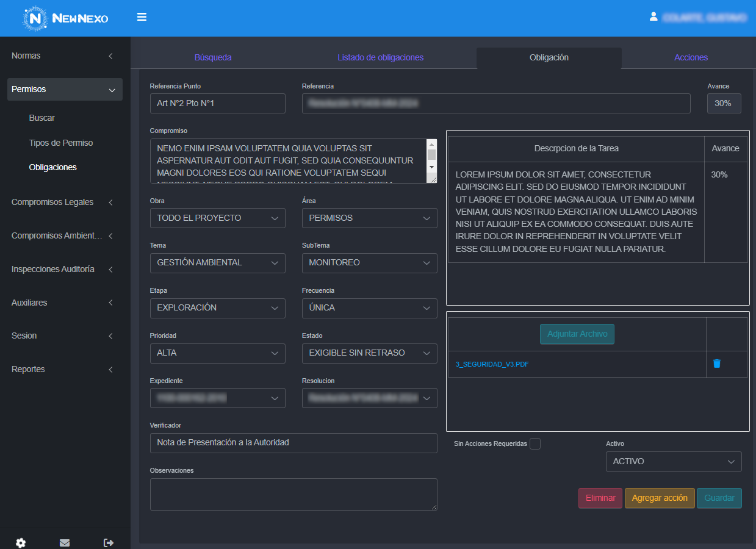This screenshot has height=549, width=756.
Task: Toggle Sin Acciones Requeridas checkbox
Action: click(x=535, y=444)
